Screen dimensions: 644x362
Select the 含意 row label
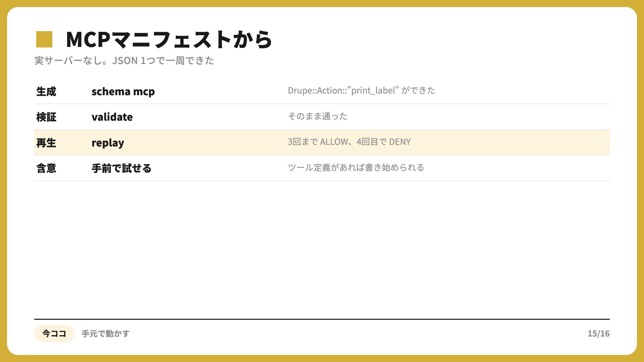pos(46,168)
